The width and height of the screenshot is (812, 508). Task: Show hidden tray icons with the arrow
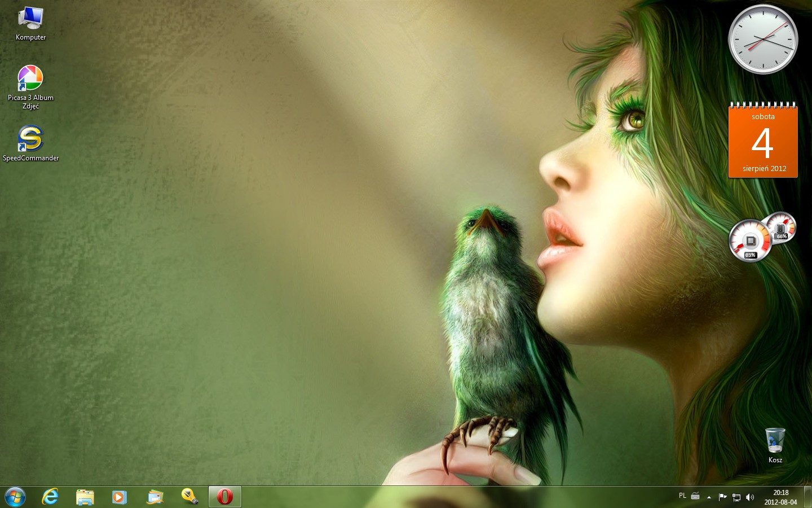[x=709, y=497]
